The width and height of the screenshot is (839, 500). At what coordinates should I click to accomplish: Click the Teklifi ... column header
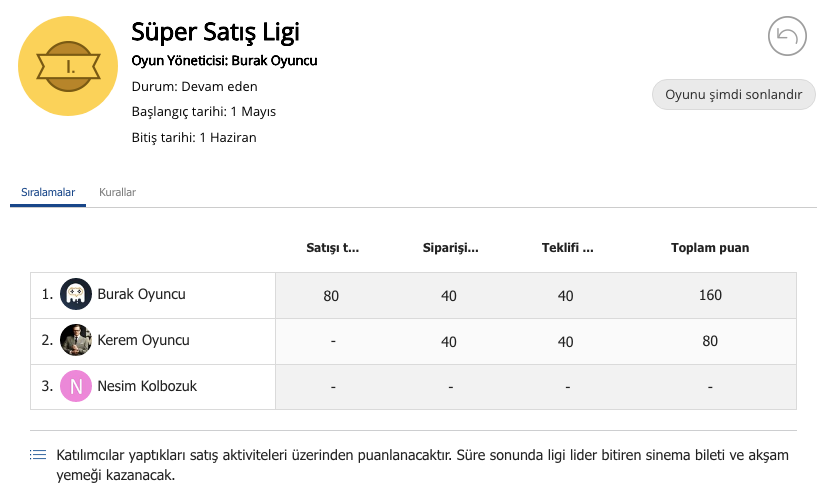[567, 247]
